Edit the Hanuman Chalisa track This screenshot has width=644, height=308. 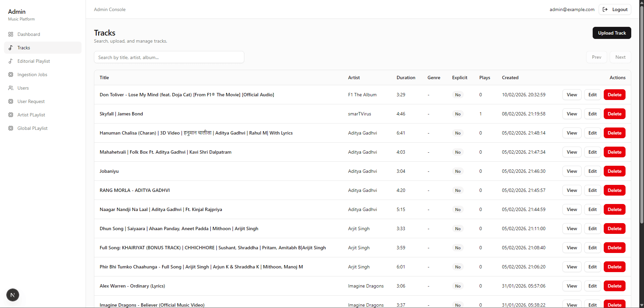pos(593,133)
